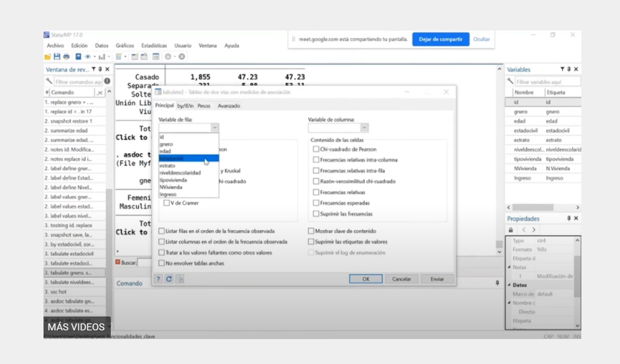
Task: Collapse the Datos group in Propiedades
Action: (509, 285)
